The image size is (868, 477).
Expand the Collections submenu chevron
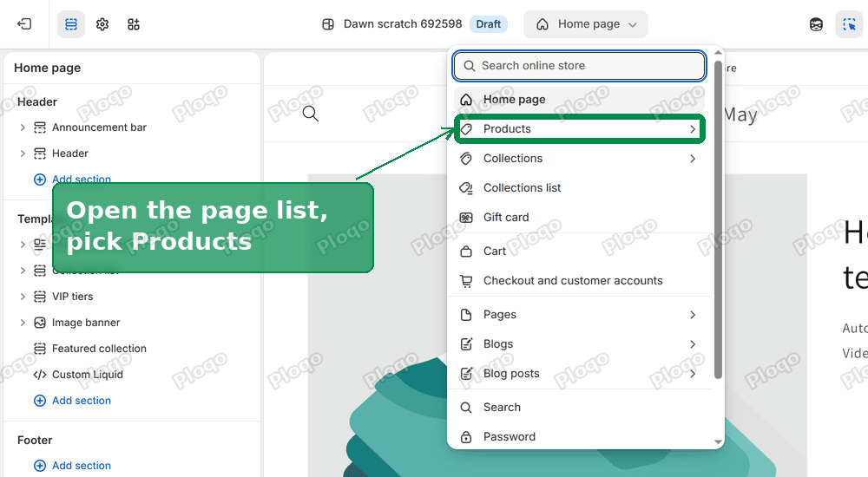tap(693, 159)
